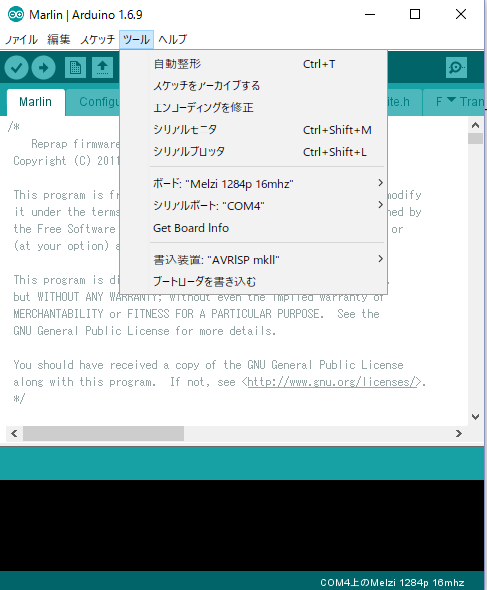Screen dimensions: 487x590
Task: Switch to the partially hidden ...ite.h tab
Action: 404,102
